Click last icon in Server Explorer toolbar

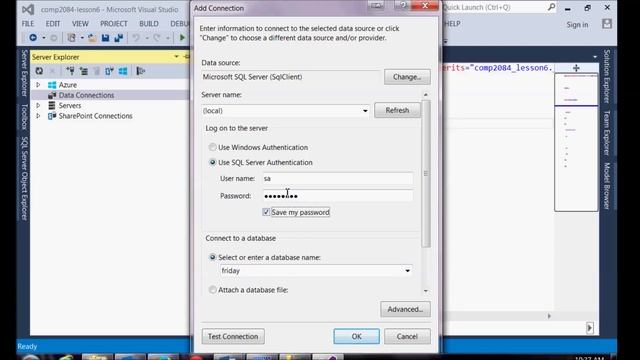tap(140, 71)
